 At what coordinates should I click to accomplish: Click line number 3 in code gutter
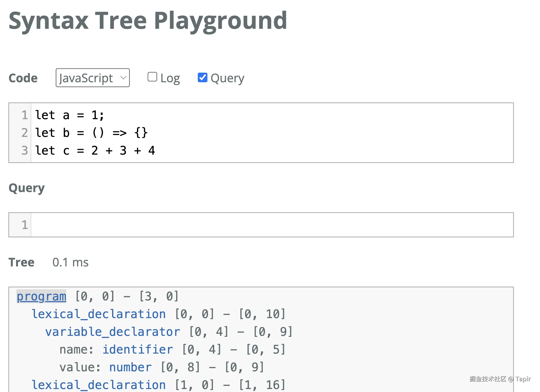point(24,150)
